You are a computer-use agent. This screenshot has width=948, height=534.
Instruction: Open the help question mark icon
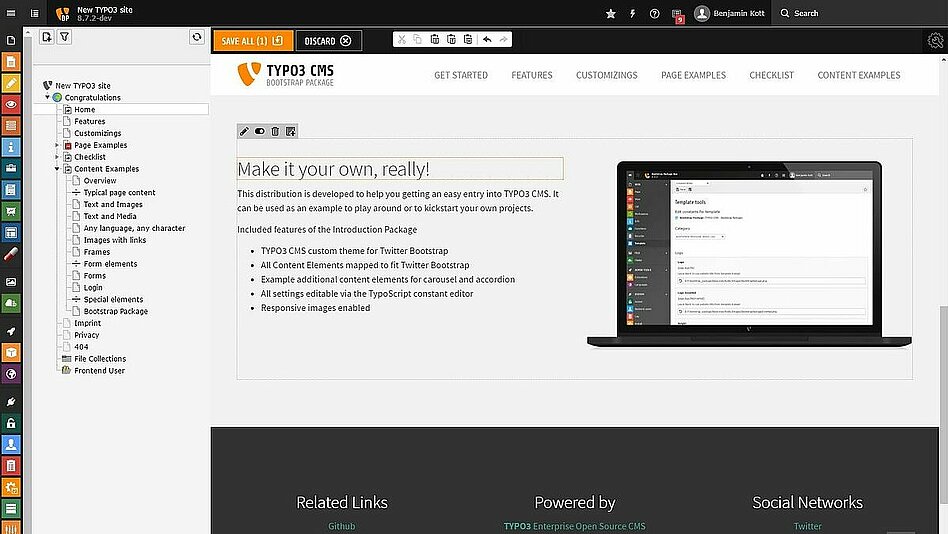tap(654, 13)
